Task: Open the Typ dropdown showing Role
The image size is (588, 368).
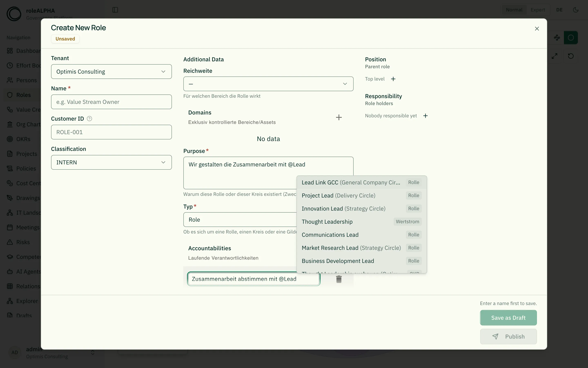Action: tap(240, 220)
